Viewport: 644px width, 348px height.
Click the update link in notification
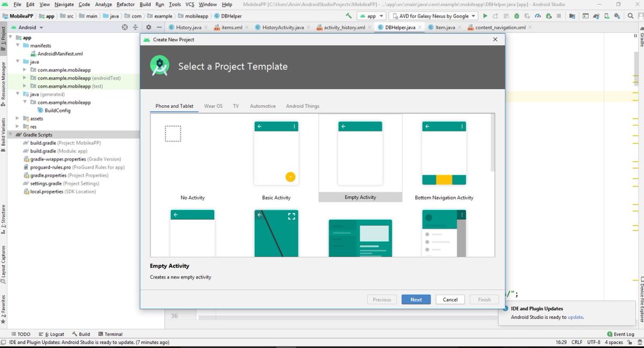(x=575, y=317)
